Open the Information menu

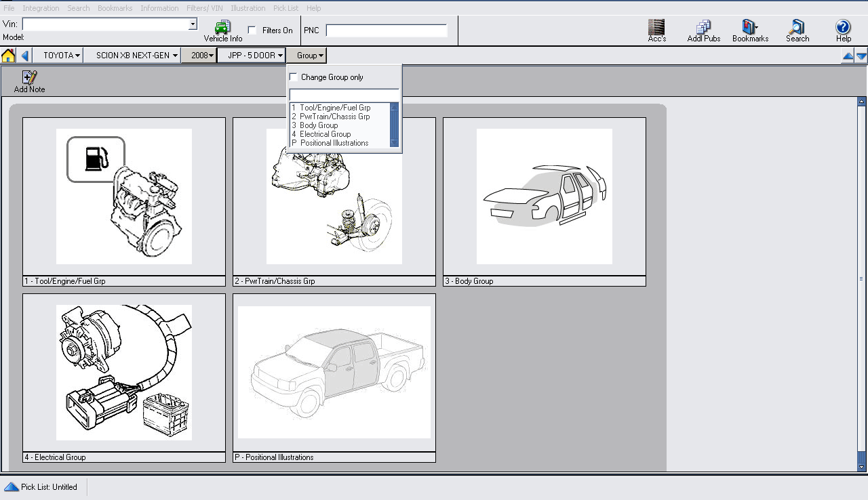(x=159, y=8)
